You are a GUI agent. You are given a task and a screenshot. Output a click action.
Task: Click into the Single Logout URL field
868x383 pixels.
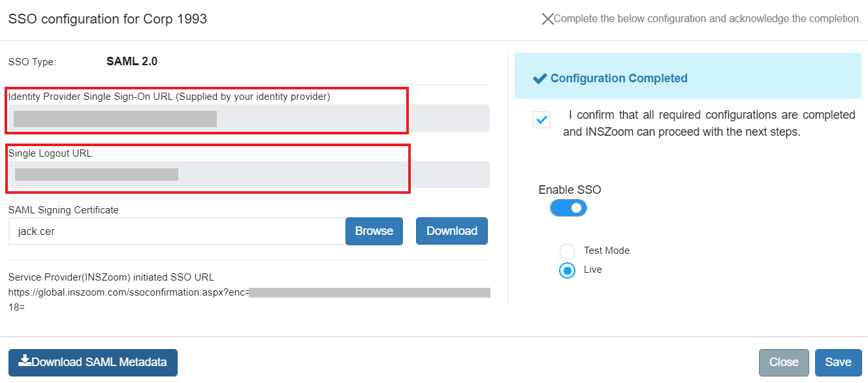[x=248, y=175]
